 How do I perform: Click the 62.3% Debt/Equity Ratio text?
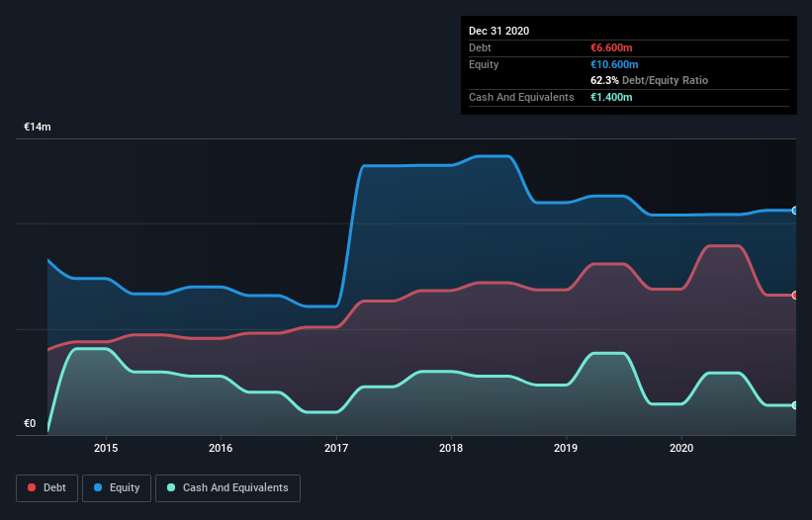point(650,80)
